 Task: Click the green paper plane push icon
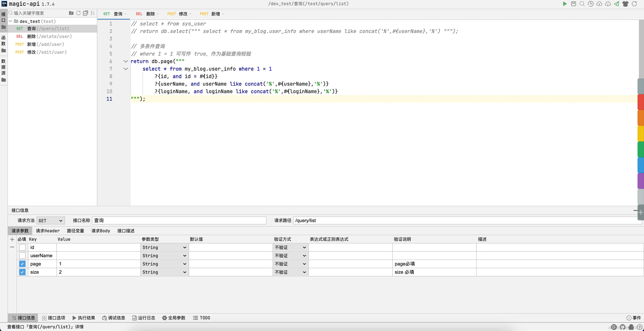pyautogui.click(x=617, y=4)
